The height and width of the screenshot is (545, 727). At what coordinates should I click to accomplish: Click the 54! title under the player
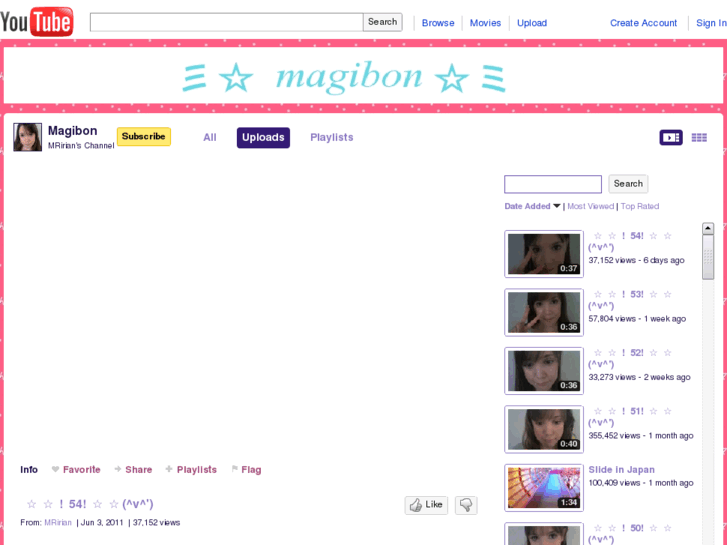(x=89, y=504)
